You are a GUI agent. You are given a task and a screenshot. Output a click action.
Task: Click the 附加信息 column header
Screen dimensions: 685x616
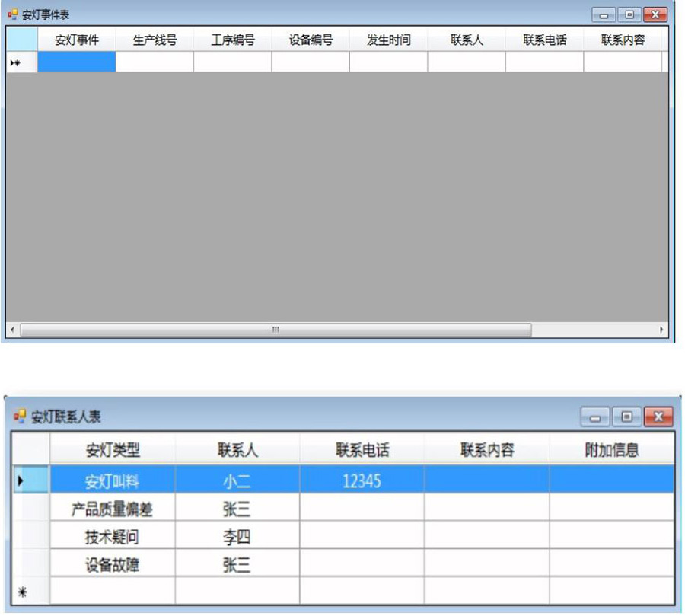[611, 450]
